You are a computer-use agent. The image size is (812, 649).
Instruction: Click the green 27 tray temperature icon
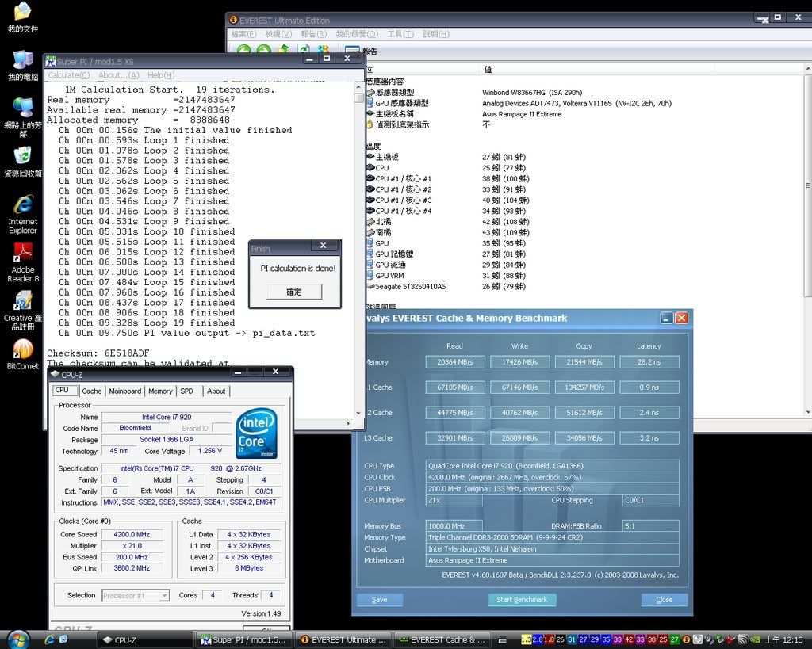674,639
